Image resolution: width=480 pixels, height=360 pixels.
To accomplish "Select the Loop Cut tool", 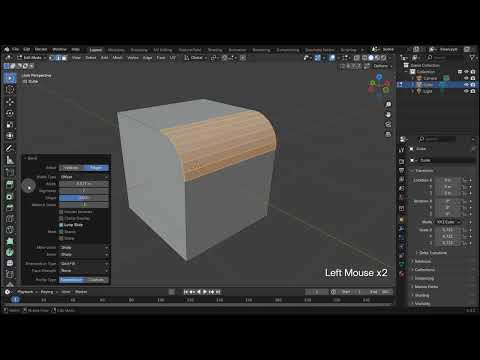I will tap(10, 219).
